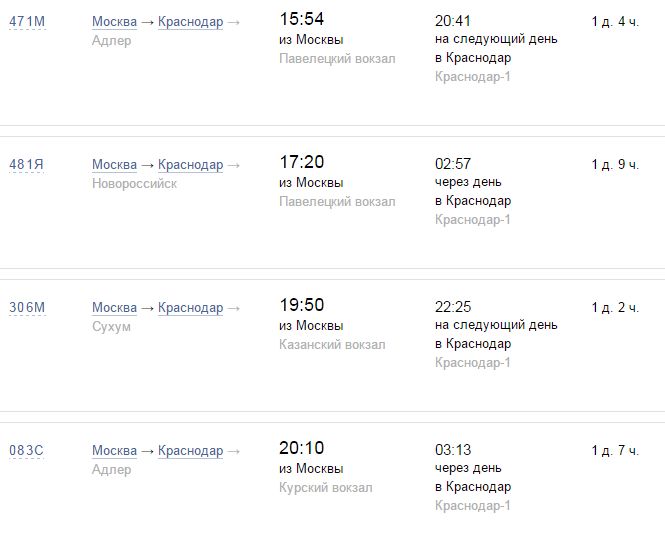665x541 pixels.
Task: Open train number 481Я link
Action: point(27,164)
